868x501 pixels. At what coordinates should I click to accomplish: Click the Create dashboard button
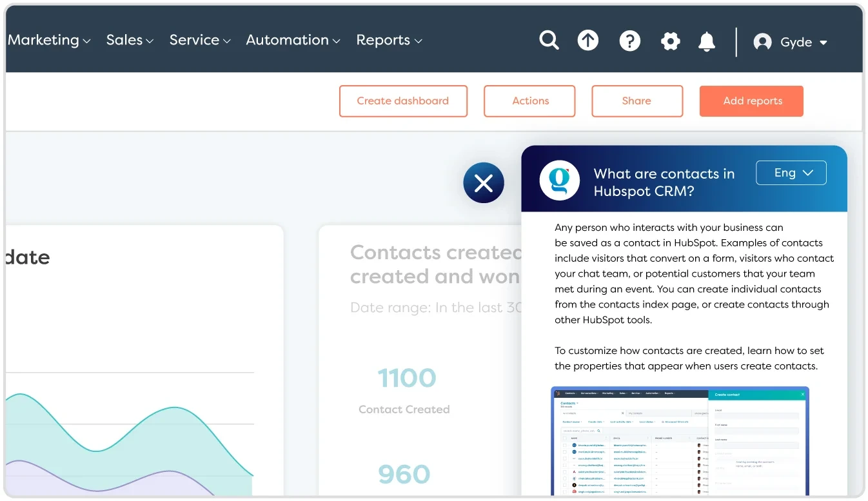coord(403,101)
